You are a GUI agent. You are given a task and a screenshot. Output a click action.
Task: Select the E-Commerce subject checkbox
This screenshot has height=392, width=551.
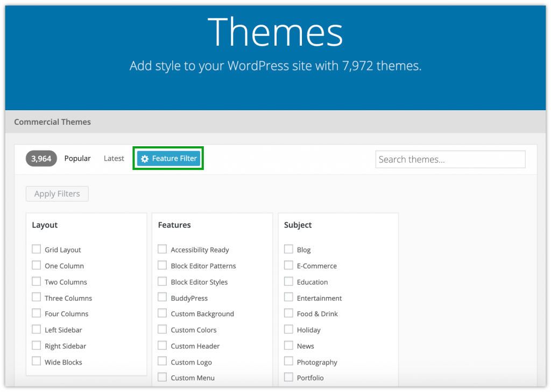(288, 265)
